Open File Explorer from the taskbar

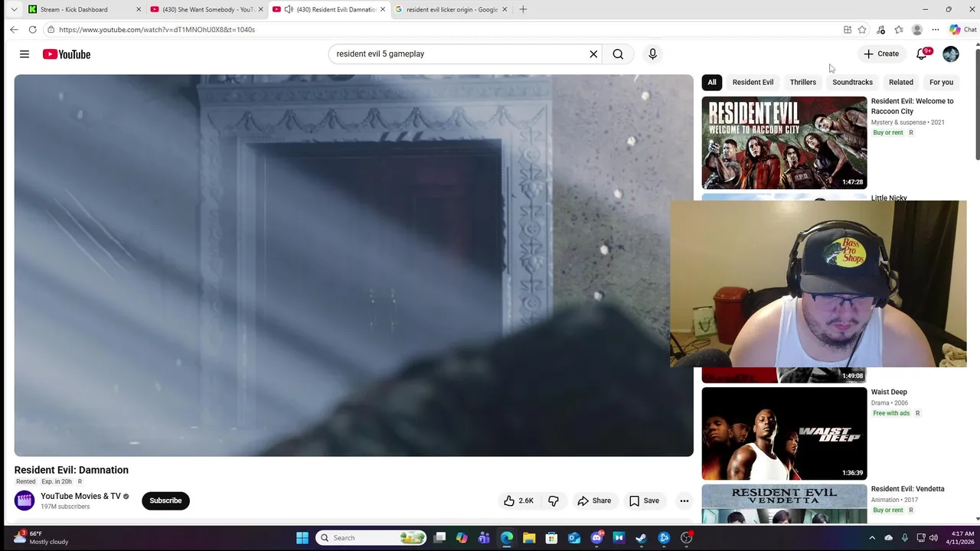[529, 538]
